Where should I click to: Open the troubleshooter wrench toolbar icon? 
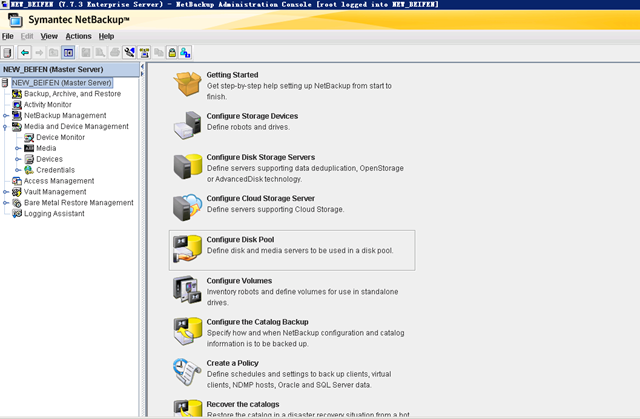click(129, 53)
